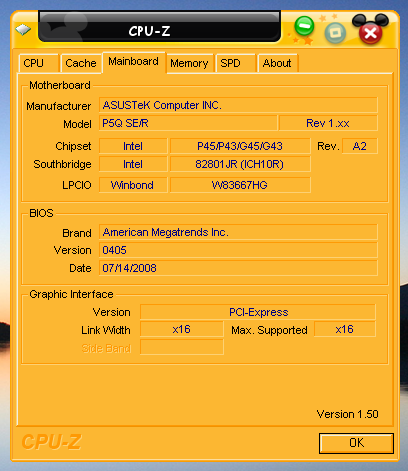Click the Model field P5Q SE/R
Viewport: 408px width, 471px height.
pos(188,123)
